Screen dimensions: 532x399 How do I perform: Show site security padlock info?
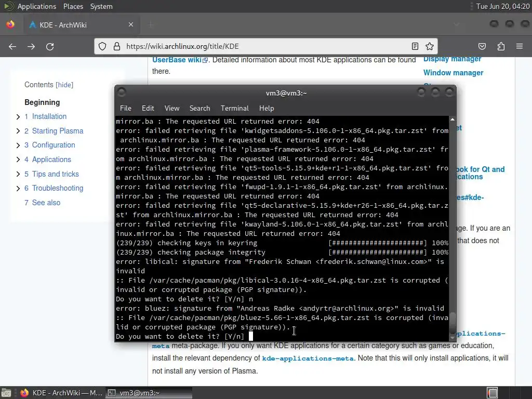pyautogui.click(x=117, y=46)
